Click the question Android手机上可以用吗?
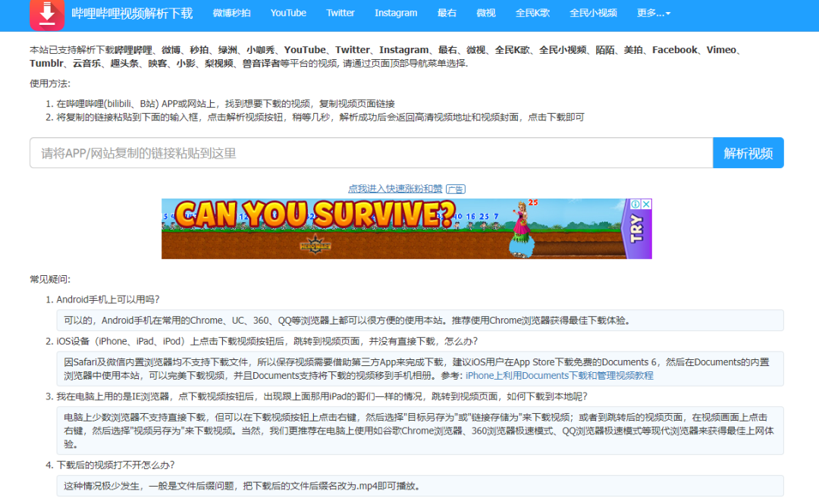The image size is (819, 504). 108,299
